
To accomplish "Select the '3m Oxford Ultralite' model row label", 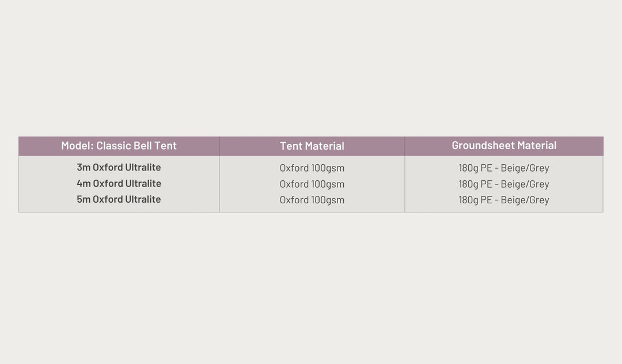I will click(119, 168).
